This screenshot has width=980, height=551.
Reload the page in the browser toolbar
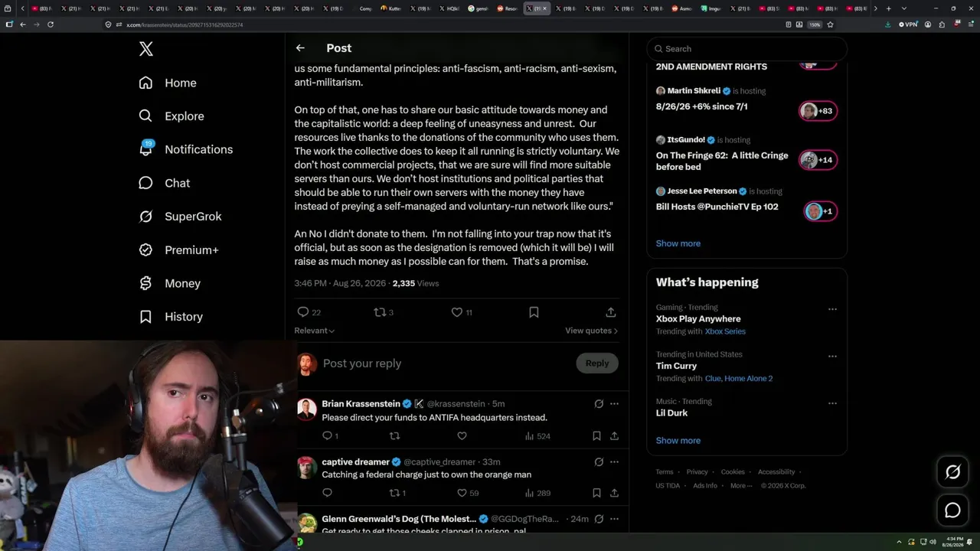51,24
